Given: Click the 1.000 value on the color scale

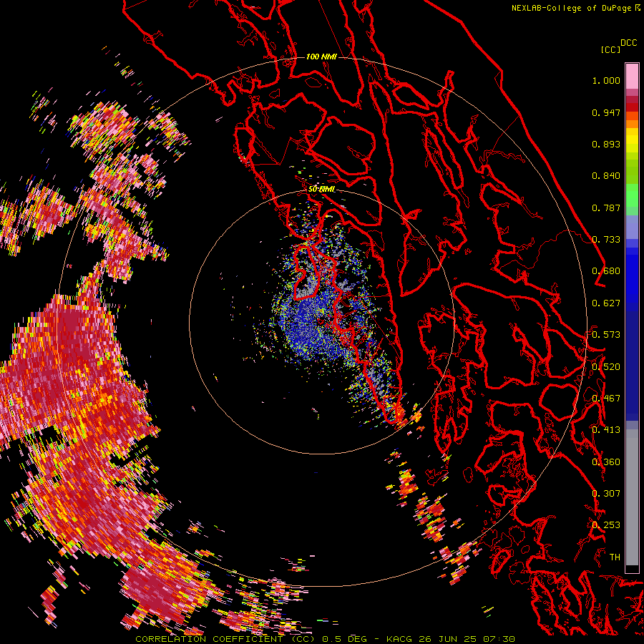Looking at the screenshot, I should click(x=606, y=80).
